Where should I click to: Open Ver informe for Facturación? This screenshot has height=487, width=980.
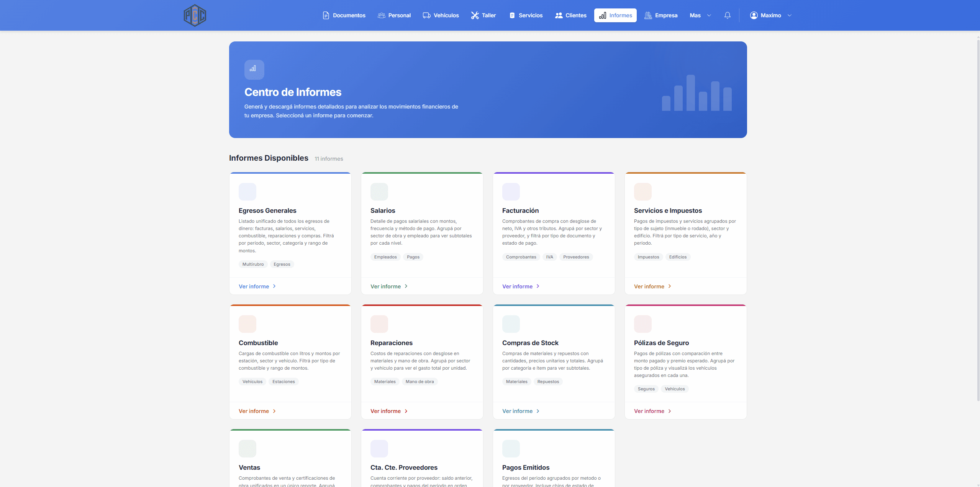(521, 286)
